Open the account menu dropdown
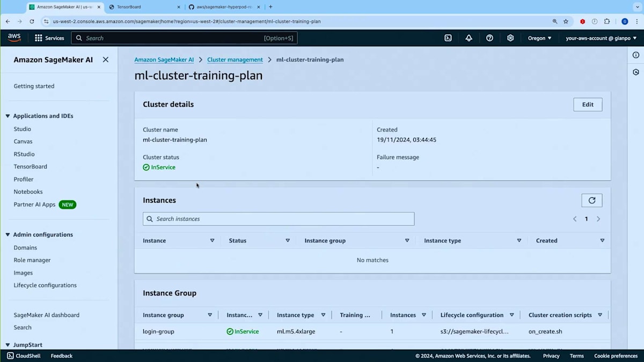 point(601,38)
